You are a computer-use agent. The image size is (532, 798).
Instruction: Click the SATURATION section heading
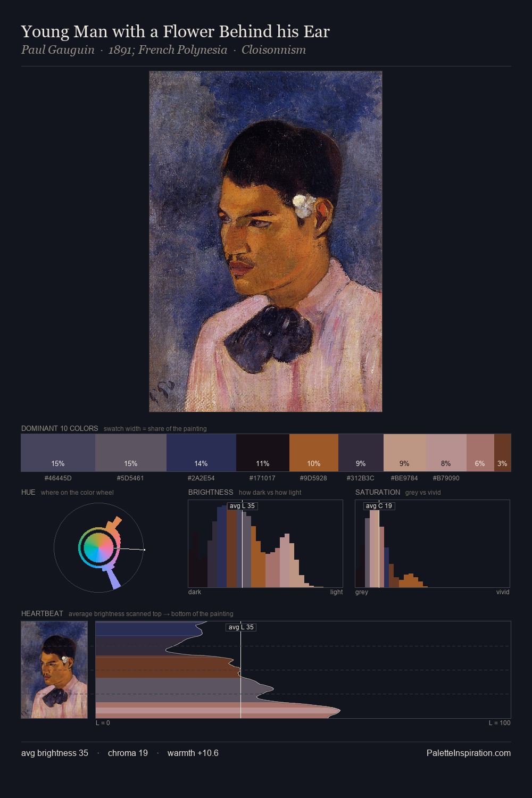(378, 492)
